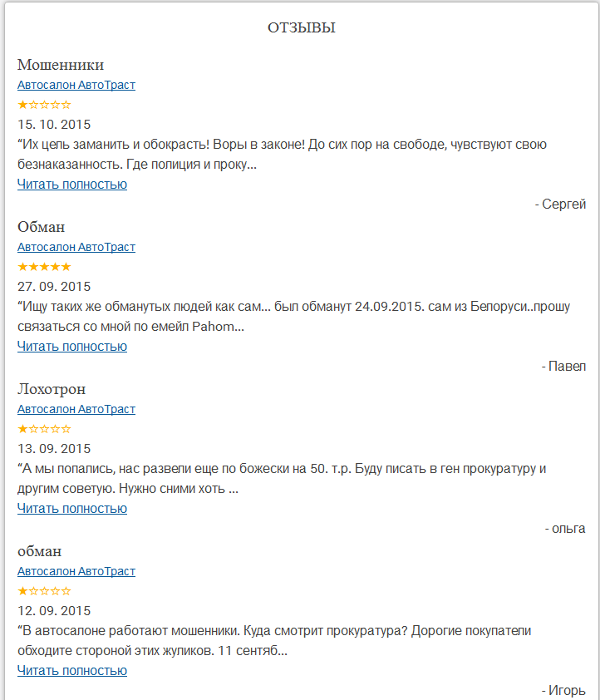Click the Мошенники review title
The height and width of the screenshot is (700, 600).
[x=61, y=65]
